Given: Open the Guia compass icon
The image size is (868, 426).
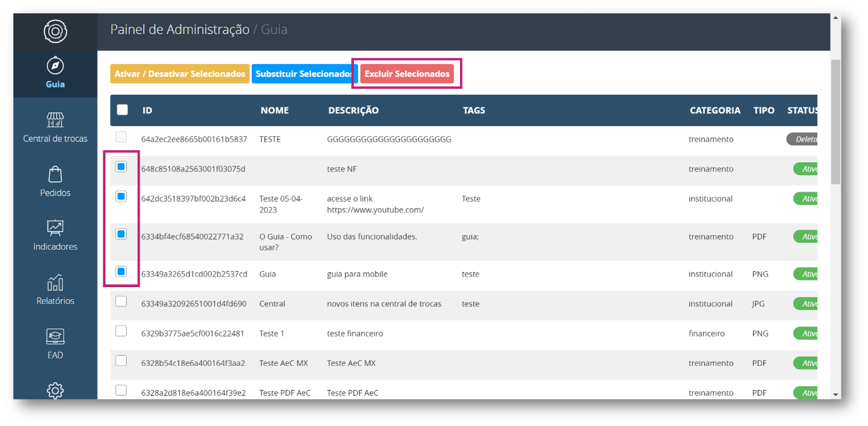Looking at the screenshot, I should point(55,66).
